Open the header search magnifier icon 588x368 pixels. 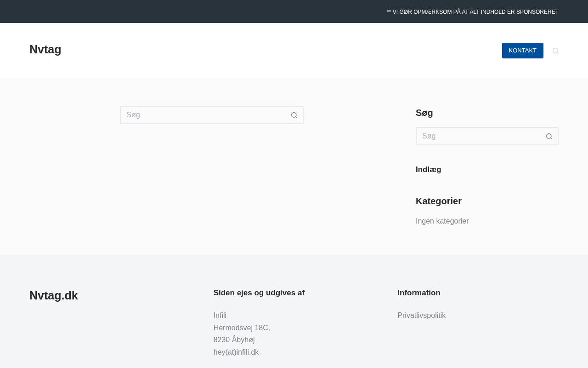coord(555,51)
